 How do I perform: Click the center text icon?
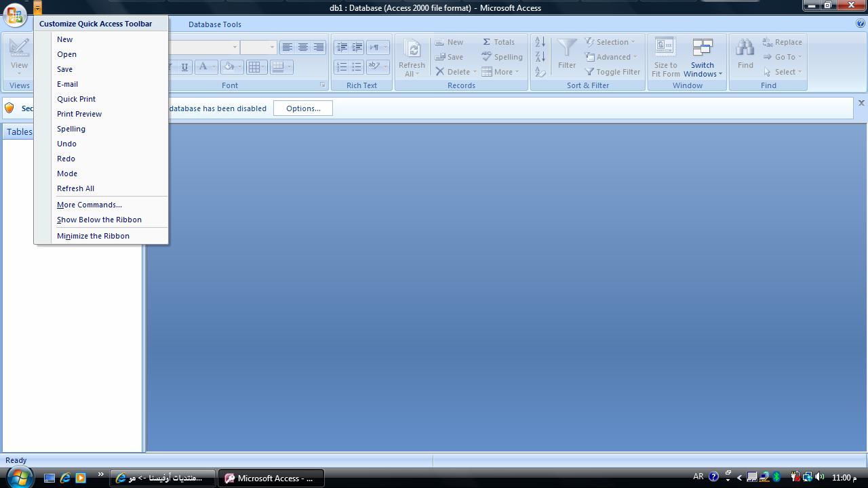click(303, 47)
